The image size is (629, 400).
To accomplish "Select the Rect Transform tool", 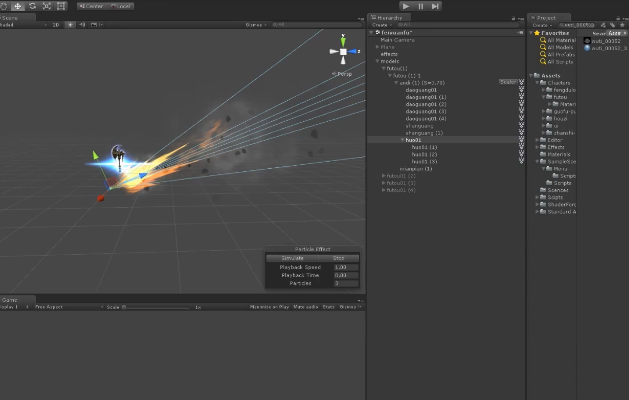I will (61, 6).
